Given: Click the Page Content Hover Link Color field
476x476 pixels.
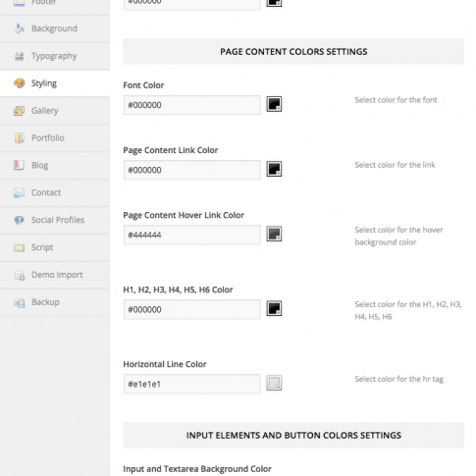Looking at the screenshot, I should click(192, 235).
